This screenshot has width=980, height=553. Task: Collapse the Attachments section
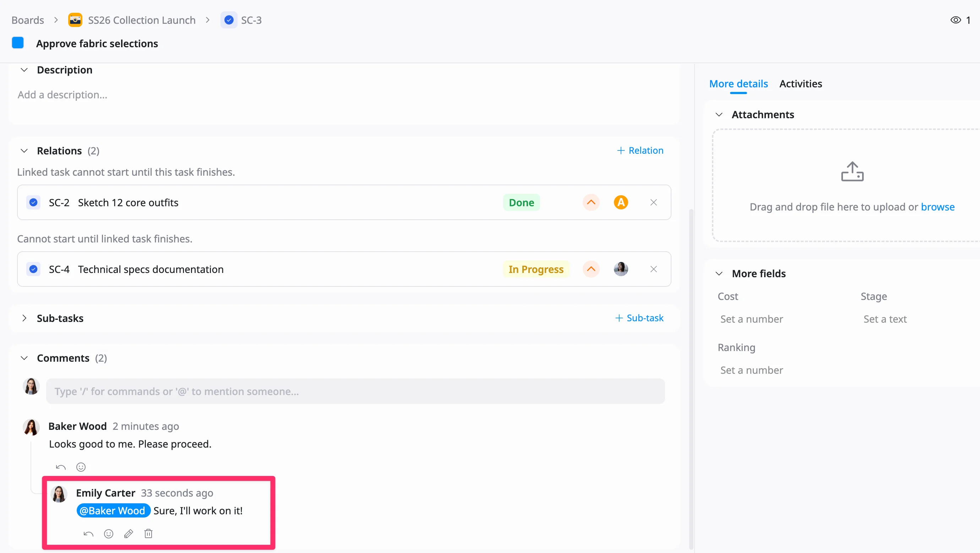coord(719,115)
